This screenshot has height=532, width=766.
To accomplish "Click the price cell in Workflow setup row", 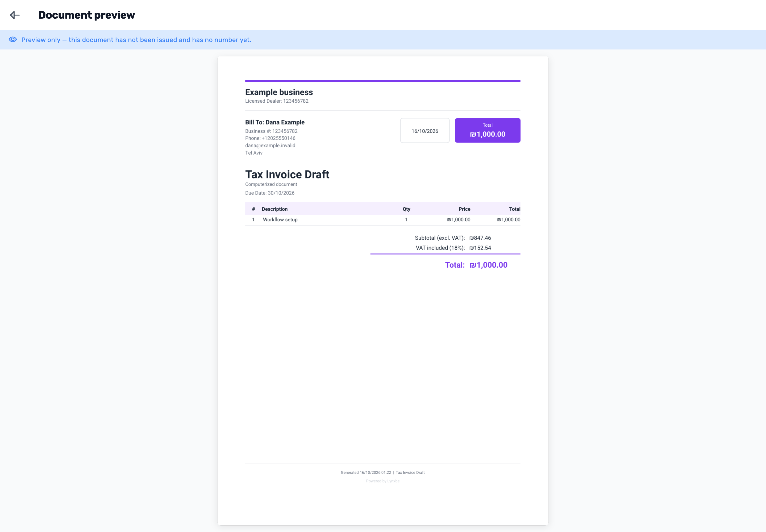I will (459, 220).
